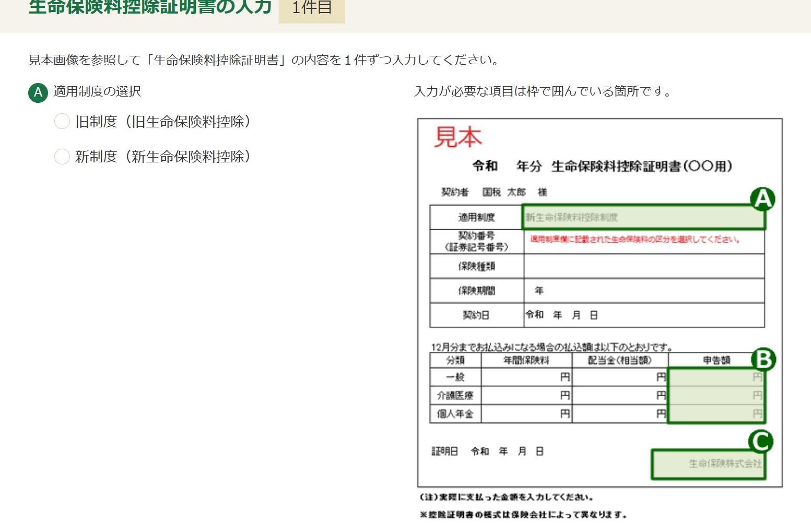
Task: Click the A marker on sample certificate
Action: click(x=762, y=199)
